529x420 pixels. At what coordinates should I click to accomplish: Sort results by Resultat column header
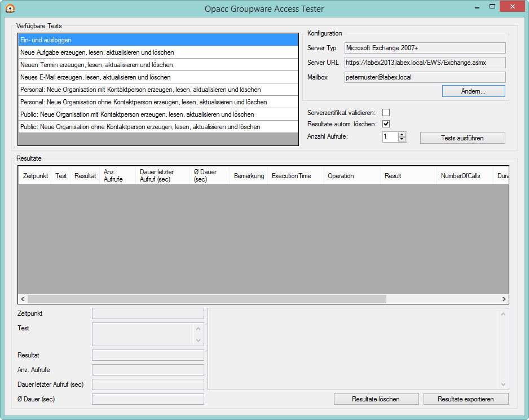click(x=85, y=175)
